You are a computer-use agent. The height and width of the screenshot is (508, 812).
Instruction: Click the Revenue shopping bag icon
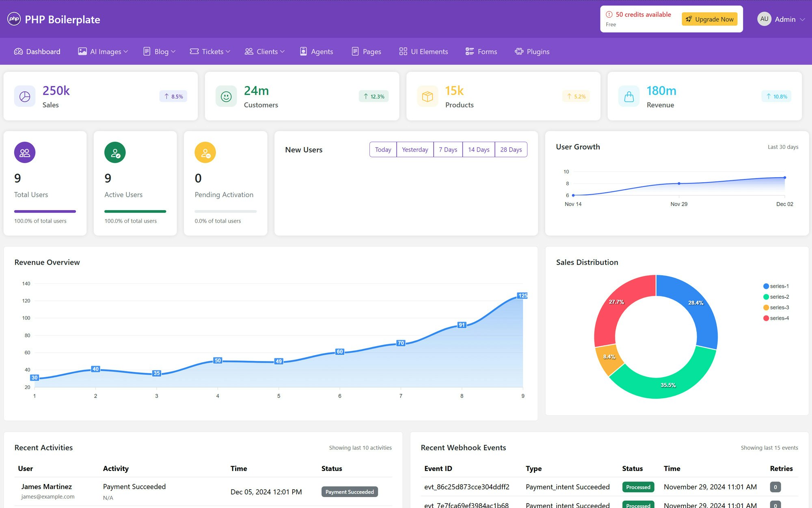(629, 96)
